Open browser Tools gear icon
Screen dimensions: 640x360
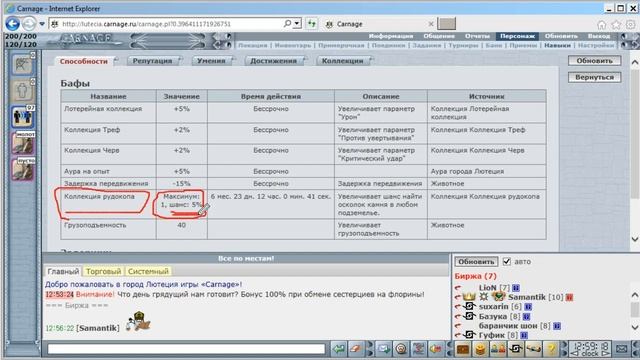point(630,25)
